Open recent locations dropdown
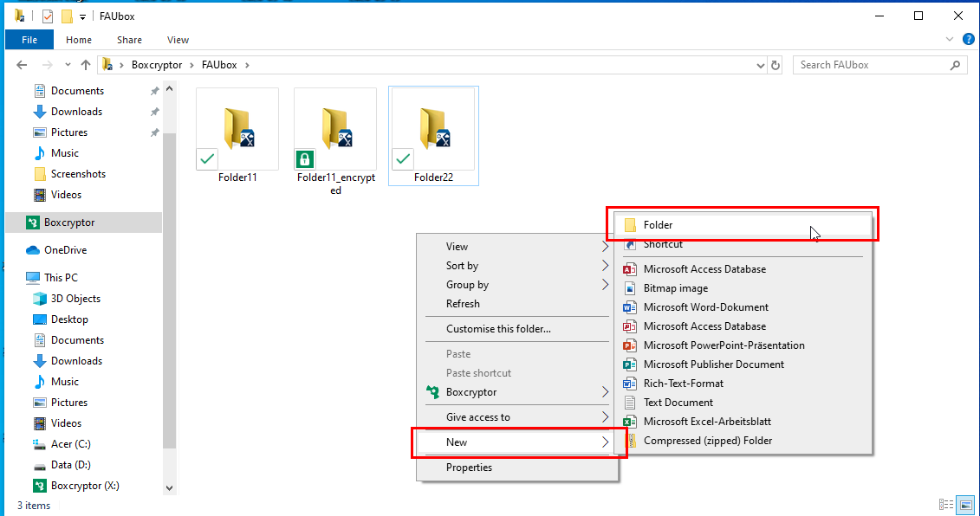980x516 pixels. click(x=68, y=65)
